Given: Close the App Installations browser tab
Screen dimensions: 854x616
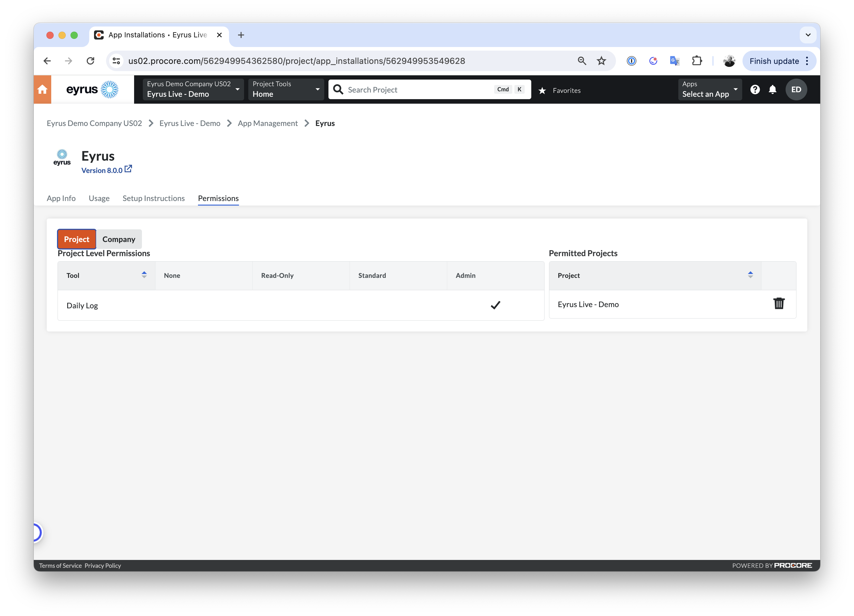Looking at the screenshot, I should (x=219, y=35).
